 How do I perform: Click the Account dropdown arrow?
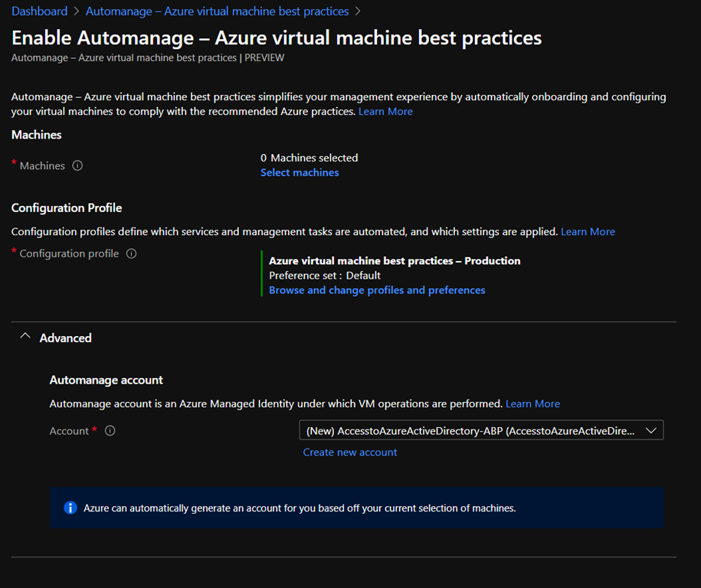coord(651,430)
